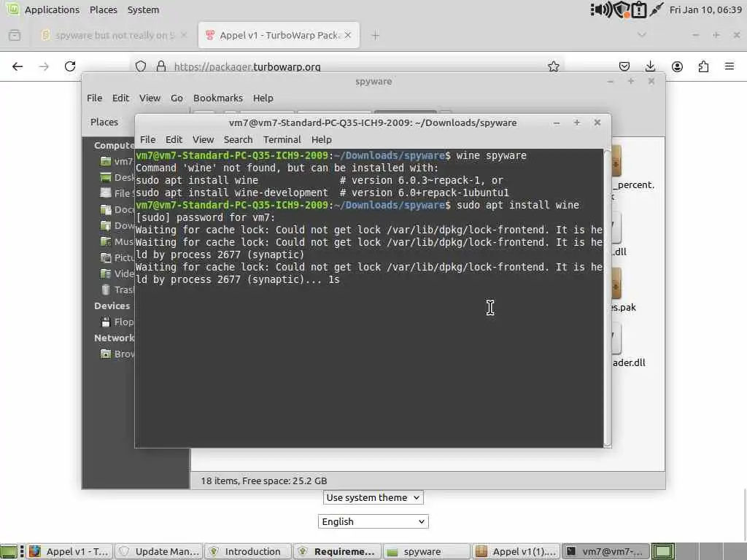Click the packager.turbowarp.org address bar

[348, 66]
